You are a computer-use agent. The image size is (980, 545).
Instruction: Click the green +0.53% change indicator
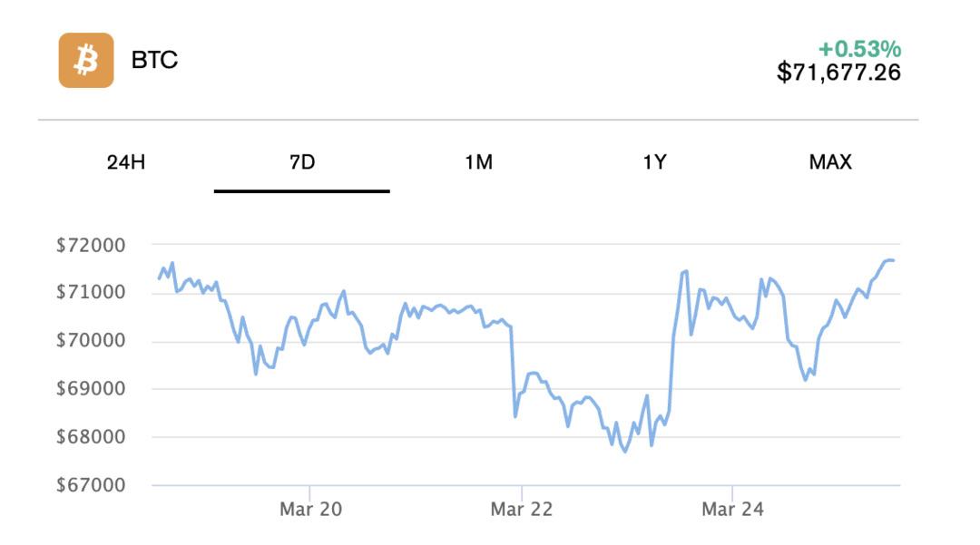(x=857, y=52)
